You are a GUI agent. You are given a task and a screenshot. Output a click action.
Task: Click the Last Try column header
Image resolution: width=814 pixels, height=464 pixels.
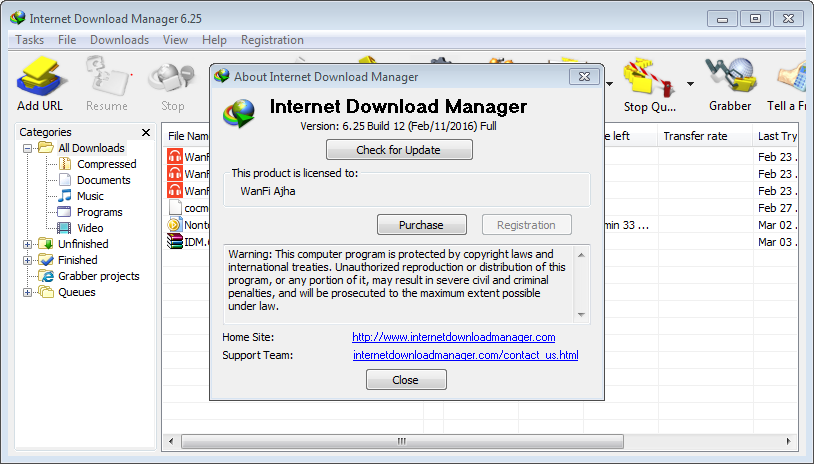(x=777, y=136)
